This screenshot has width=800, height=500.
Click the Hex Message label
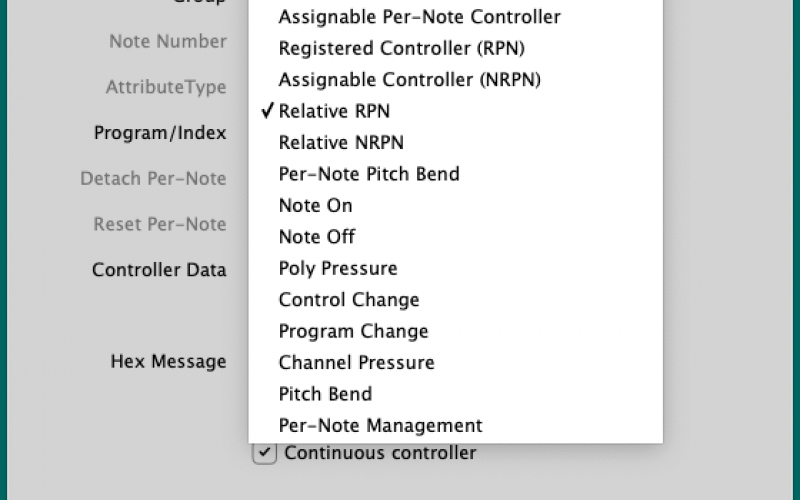pos(168,362)
